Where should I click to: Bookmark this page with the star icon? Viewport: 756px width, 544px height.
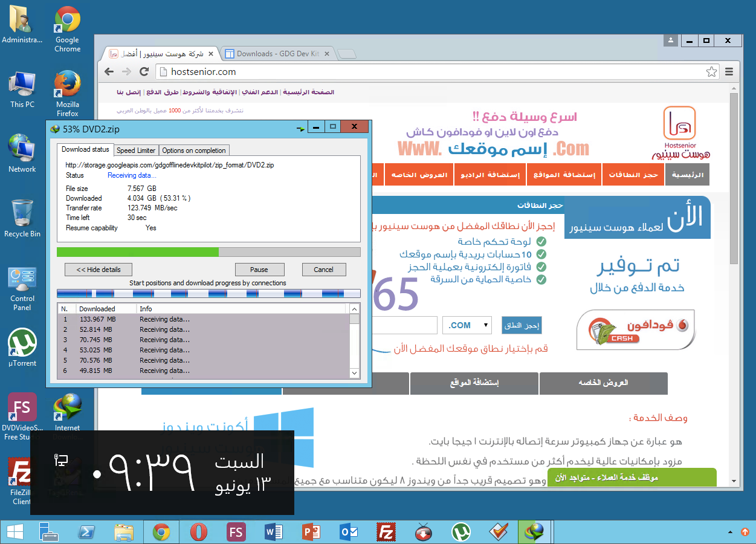tap(712, 72)
